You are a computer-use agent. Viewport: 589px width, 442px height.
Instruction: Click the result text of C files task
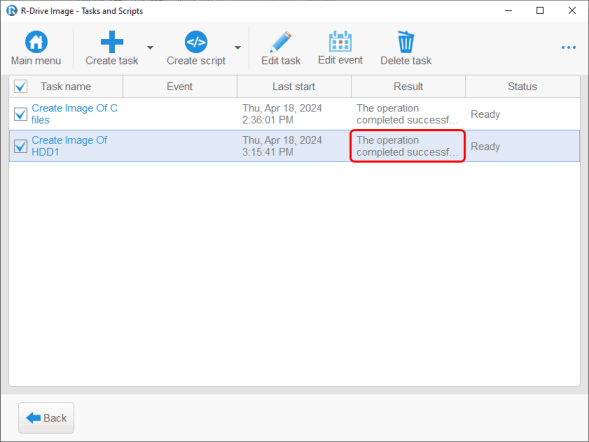[407, 114]
